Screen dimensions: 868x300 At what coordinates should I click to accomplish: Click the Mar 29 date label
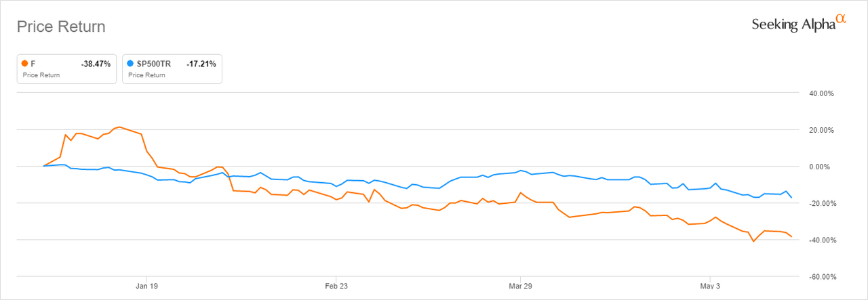click(520, 287)
